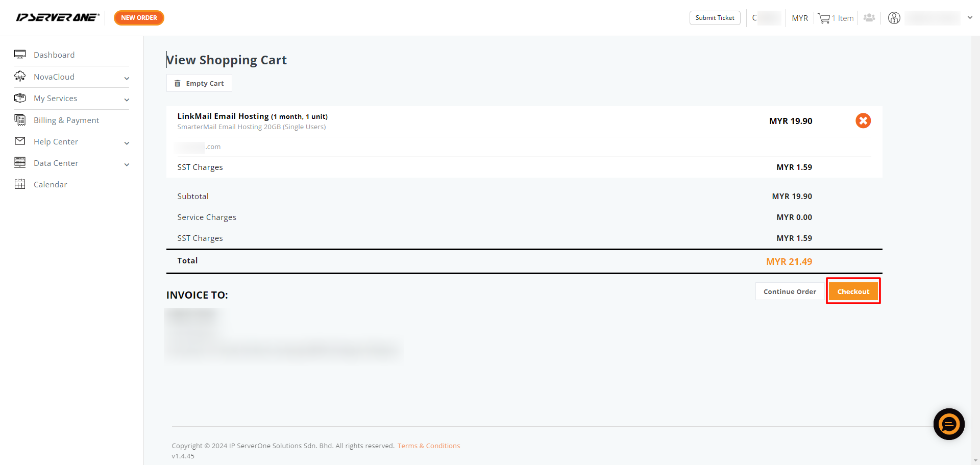Click the shopping cart icon in the header
This screenshot has height=465, width=980.
point(824,18)
